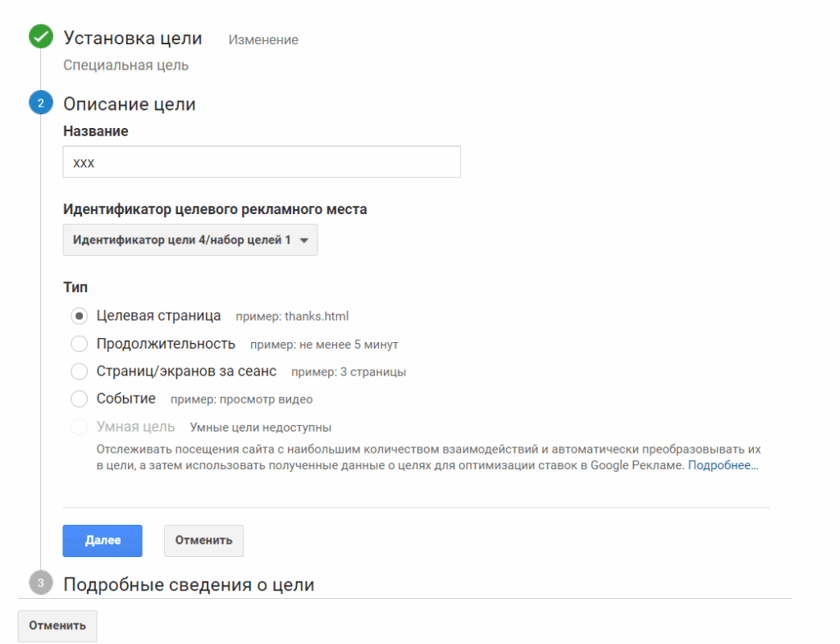The width and height of the screenshot is (840, 644).
Task: Click the dropdown arrow beside набор целей 1
Action: click(x=304, y=241)
